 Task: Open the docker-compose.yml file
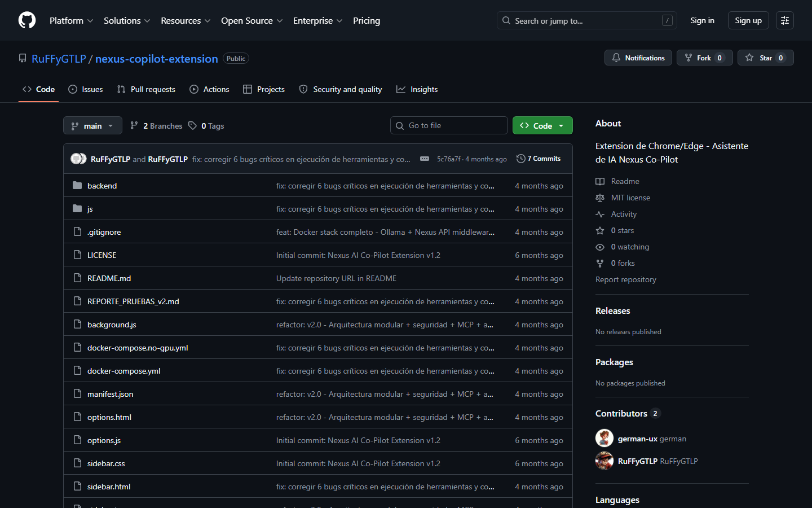point(124,371)
